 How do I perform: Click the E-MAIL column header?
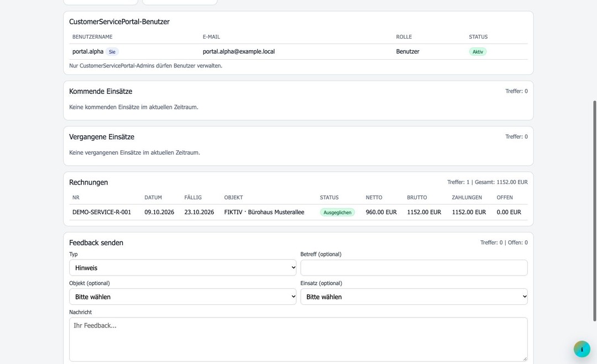pos(211,37)
